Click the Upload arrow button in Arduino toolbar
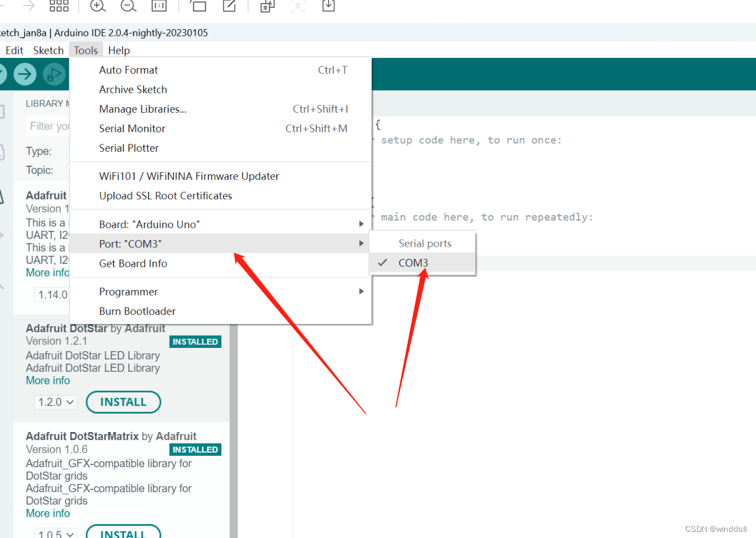 pyautogui.click(x=25, y=74)
